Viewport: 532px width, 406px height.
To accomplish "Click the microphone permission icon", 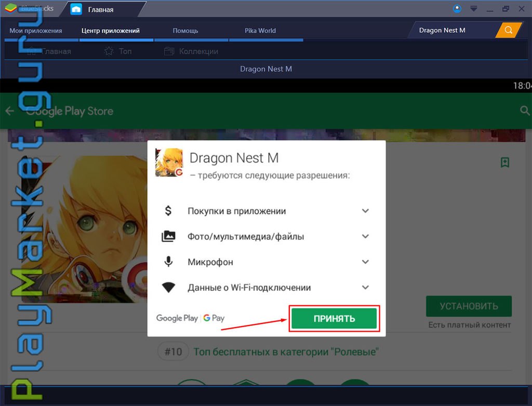I will click(168, 262).
